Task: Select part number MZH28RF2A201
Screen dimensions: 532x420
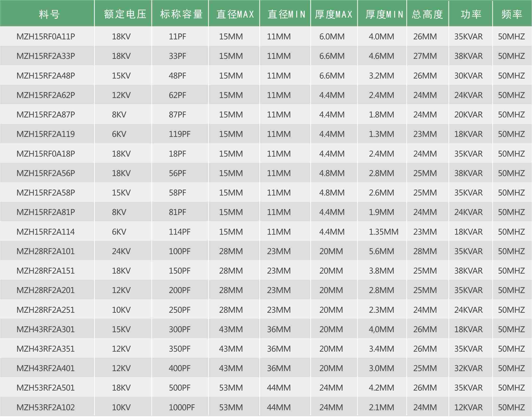Action: (x=46, y=290)
